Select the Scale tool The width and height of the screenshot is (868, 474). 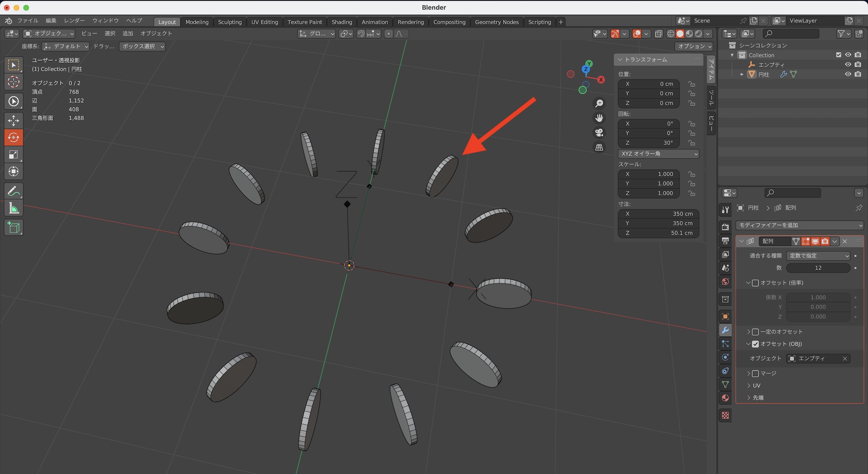[x=13, y=155]
